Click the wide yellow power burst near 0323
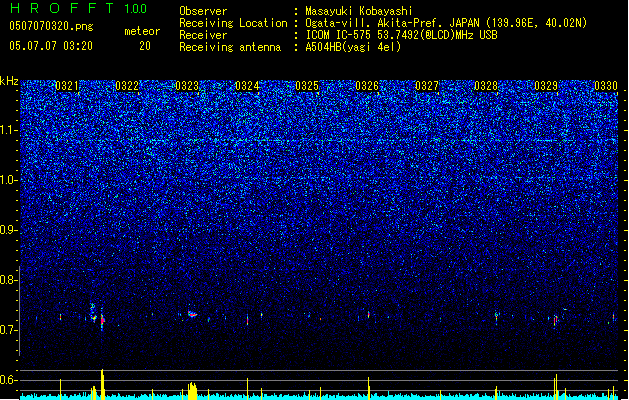The width and height of the screenshot is (629, 400). click(x=193, y=390)
